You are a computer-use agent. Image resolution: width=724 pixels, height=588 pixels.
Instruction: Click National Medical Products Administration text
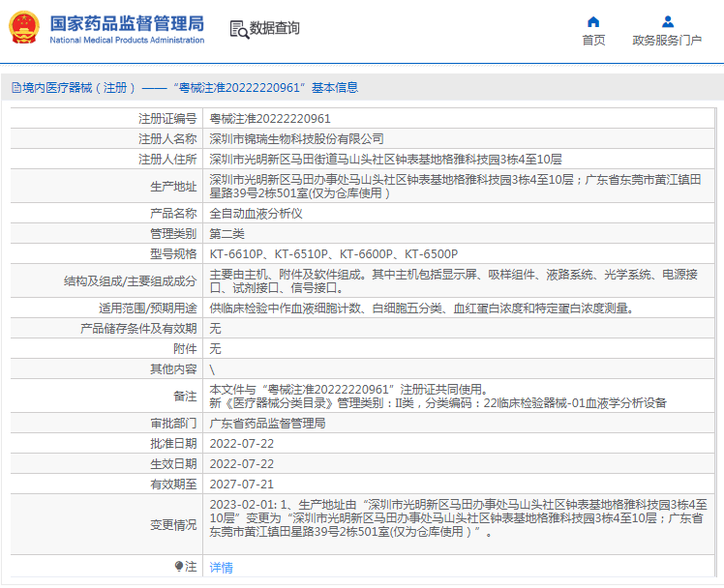tap(127, 40)
